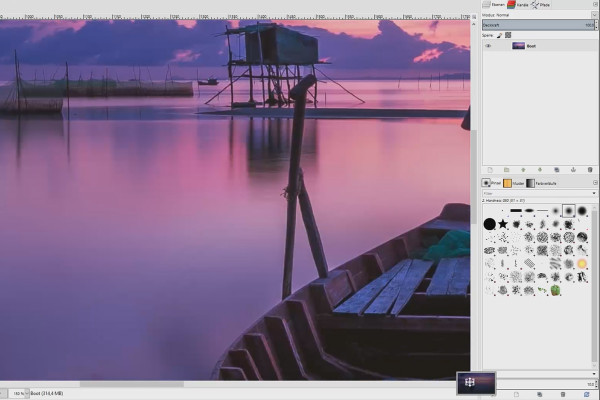
Task: Adjust the brush spacing slider at panel bottom
Action: tap(545, 384)
